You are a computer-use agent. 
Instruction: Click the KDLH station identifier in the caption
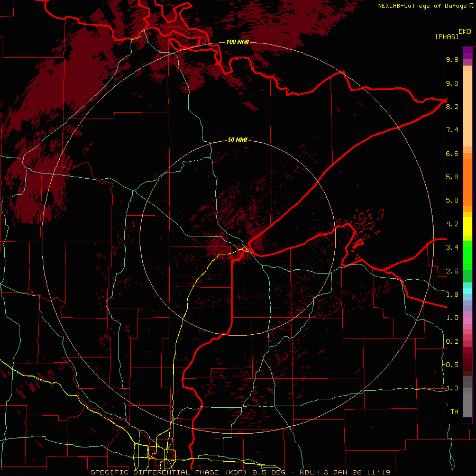pos(309,472)
